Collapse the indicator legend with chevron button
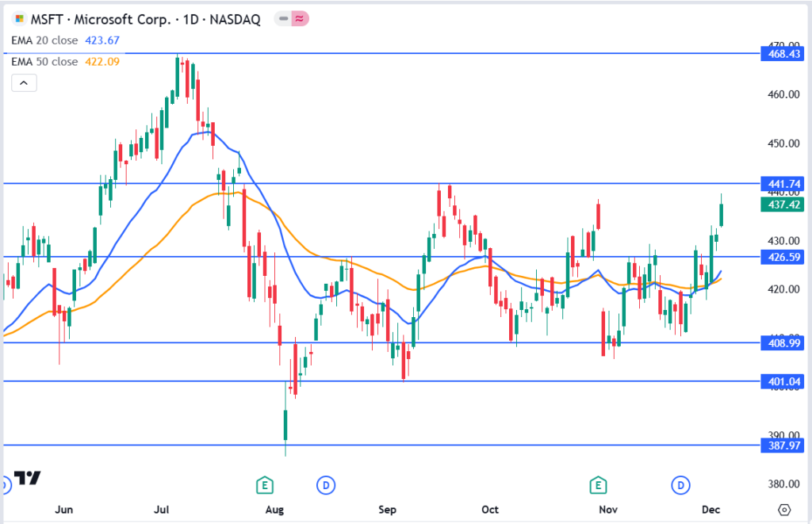 click(23, 82)
